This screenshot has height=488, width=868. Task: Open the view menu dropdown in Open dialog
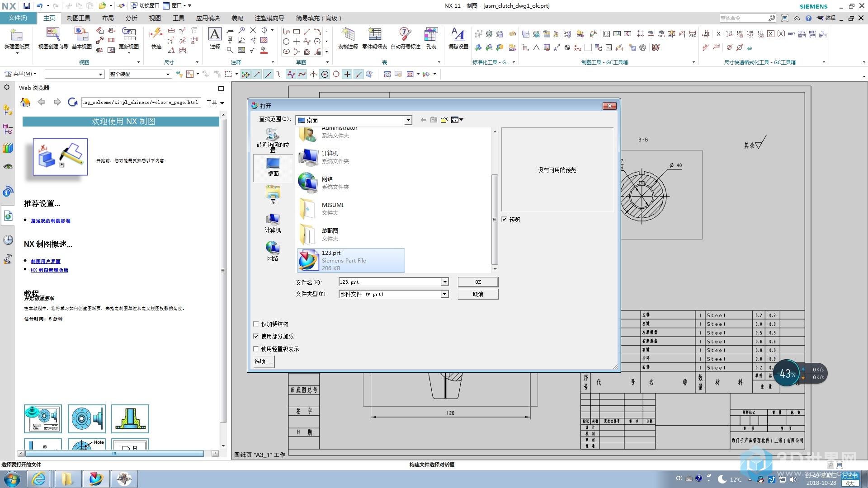(457, 120)
